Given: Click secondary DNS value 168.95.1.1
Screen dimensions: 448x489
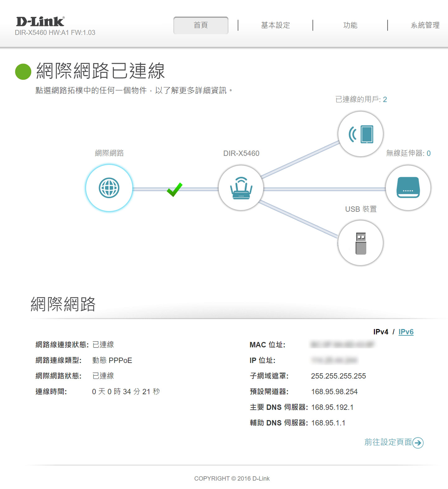Looking at the screenshot, I should click(x=328, y=423).
